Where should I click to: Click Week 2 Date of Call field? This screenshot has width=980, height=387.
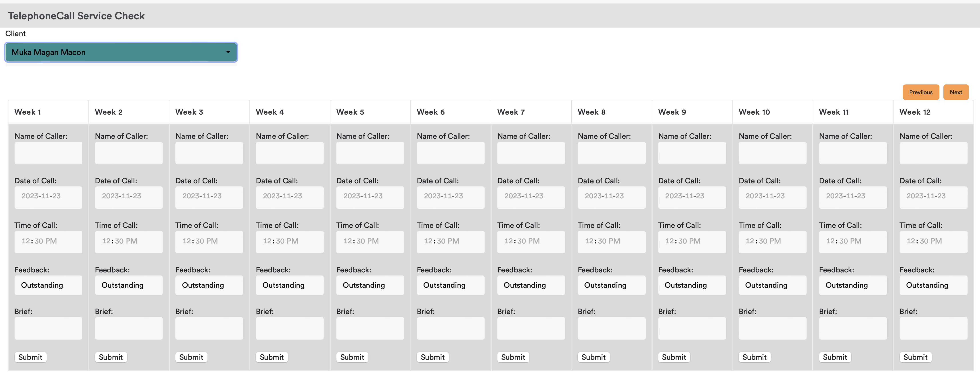(129, 197)
